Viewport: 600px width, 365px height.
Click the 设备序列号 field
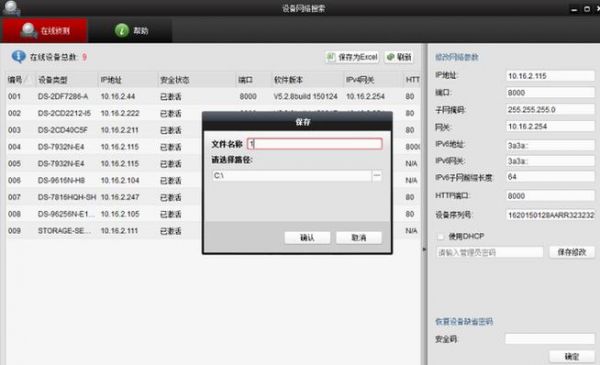[x=550, y=215]
